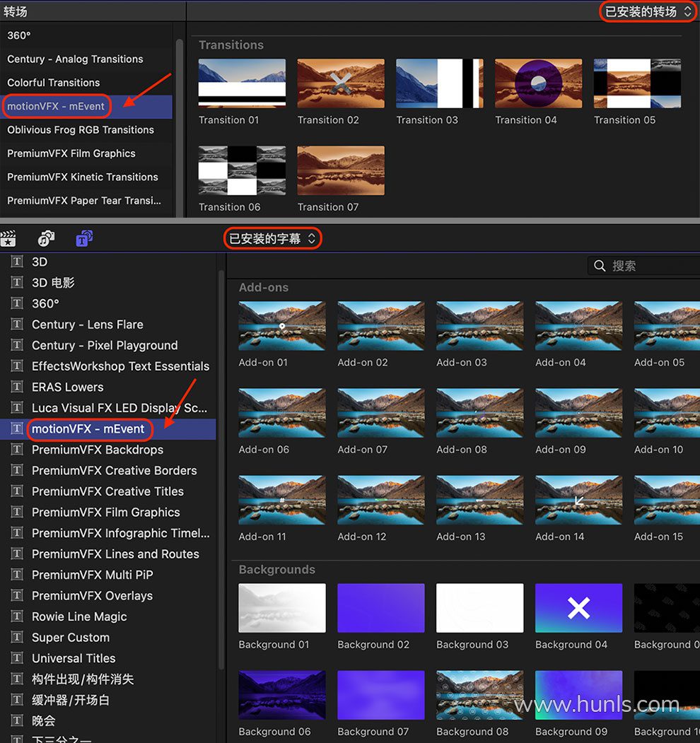Click the T icon beside 晚会

(17, 720)
